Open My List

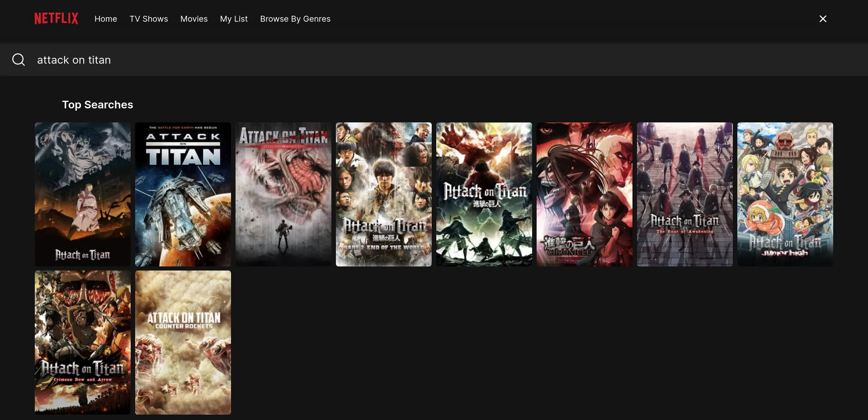pos(234,19)
